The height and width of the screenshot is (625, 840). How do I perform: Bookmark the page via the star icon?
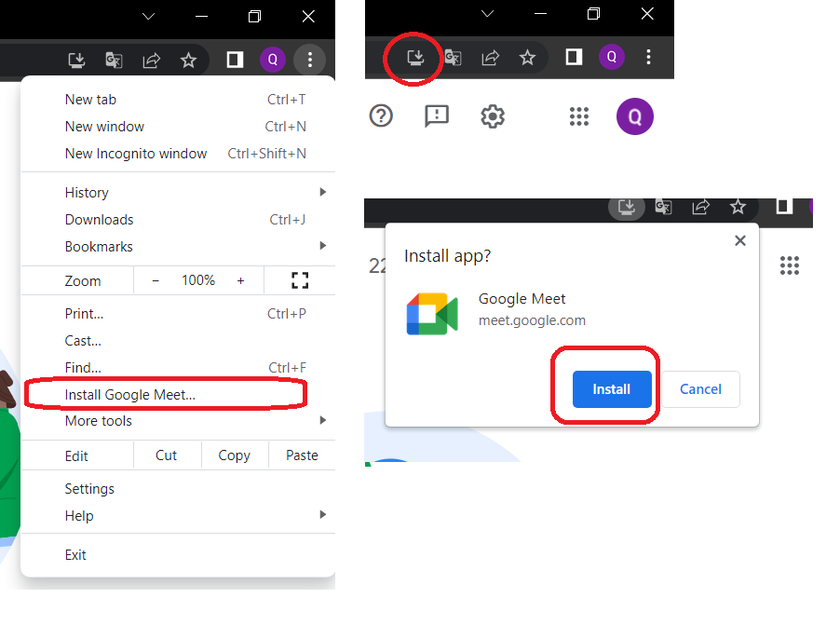(x=189, y=59)
